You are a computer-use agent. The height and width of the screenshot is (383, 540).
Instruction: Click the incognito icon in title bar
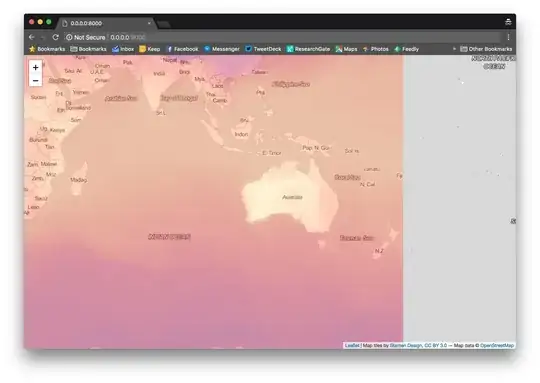[x=508, y=22]
